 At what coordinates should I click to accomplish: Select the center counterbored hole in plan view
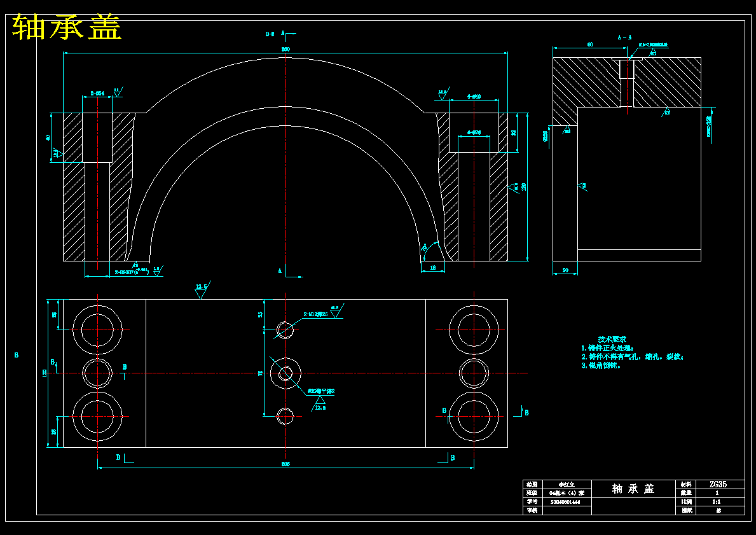tap(286, 373)
